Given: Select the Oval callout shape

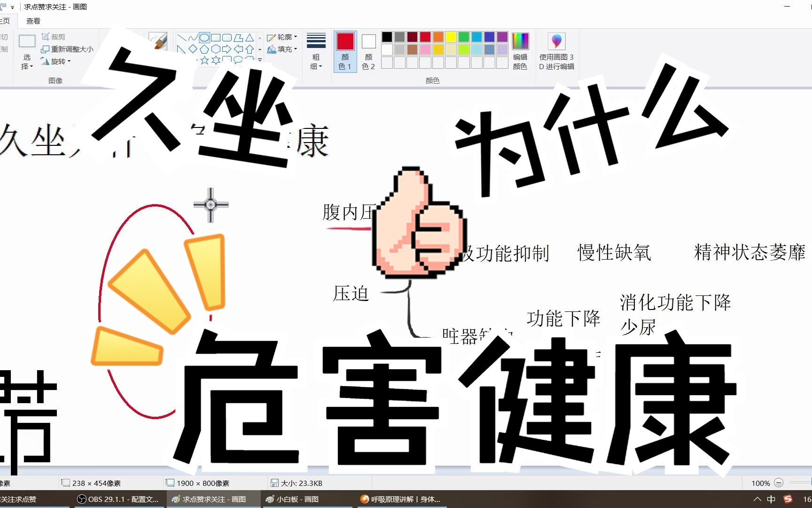Looking at the screenshot, I should 238,60.
